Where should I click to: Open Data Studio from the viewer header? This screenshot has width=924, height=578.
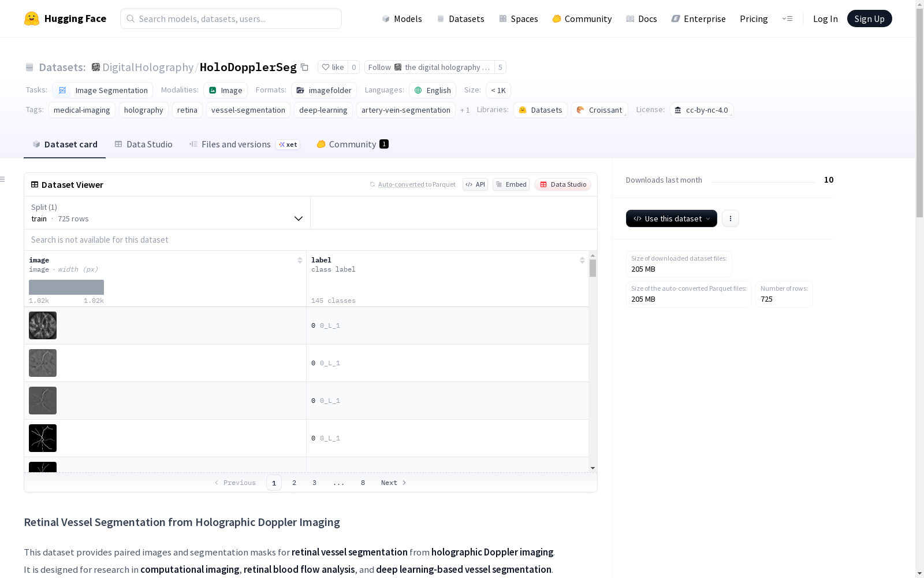[563, 184]
